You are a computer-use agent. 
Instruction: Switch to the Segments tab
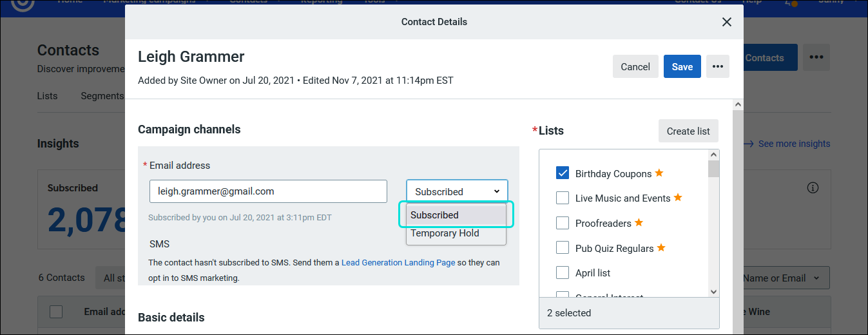(x=102, y=95)
